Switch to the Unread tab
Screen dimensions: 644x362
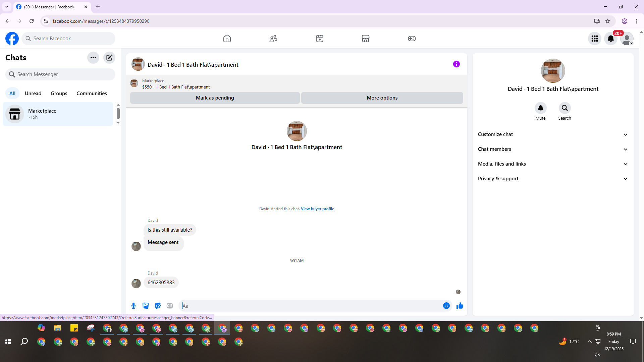(33, 94)
